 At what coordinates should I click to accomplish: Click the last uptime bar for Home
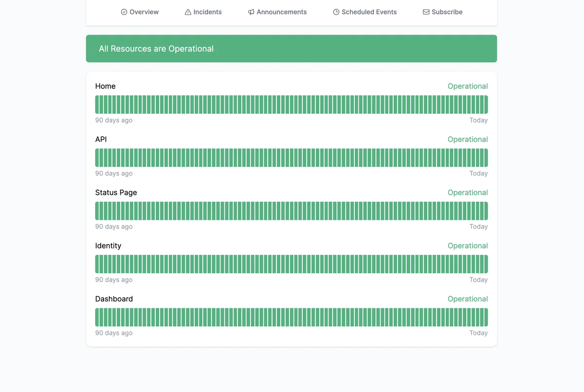click(x=486, y=105)
